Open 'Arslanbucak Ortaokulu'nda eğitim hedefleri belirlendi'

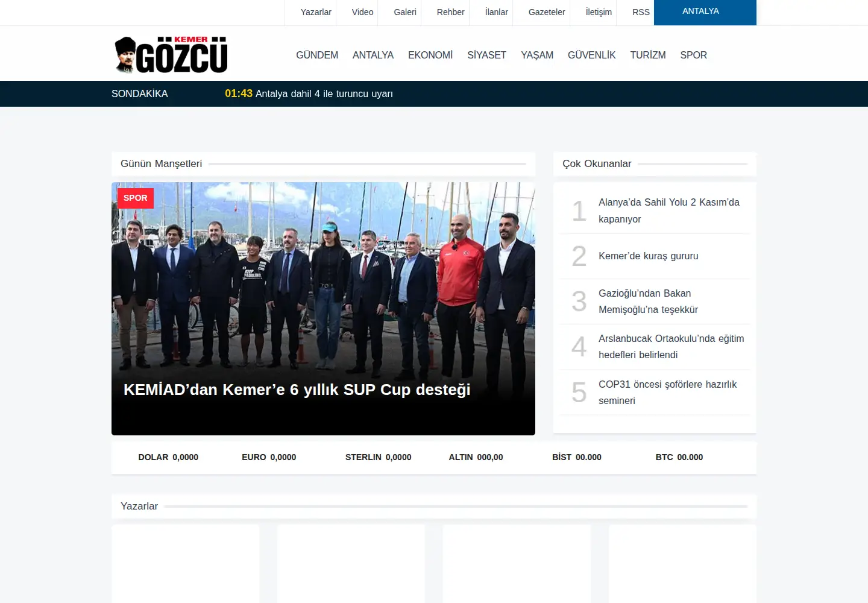[x=671, y=347]
